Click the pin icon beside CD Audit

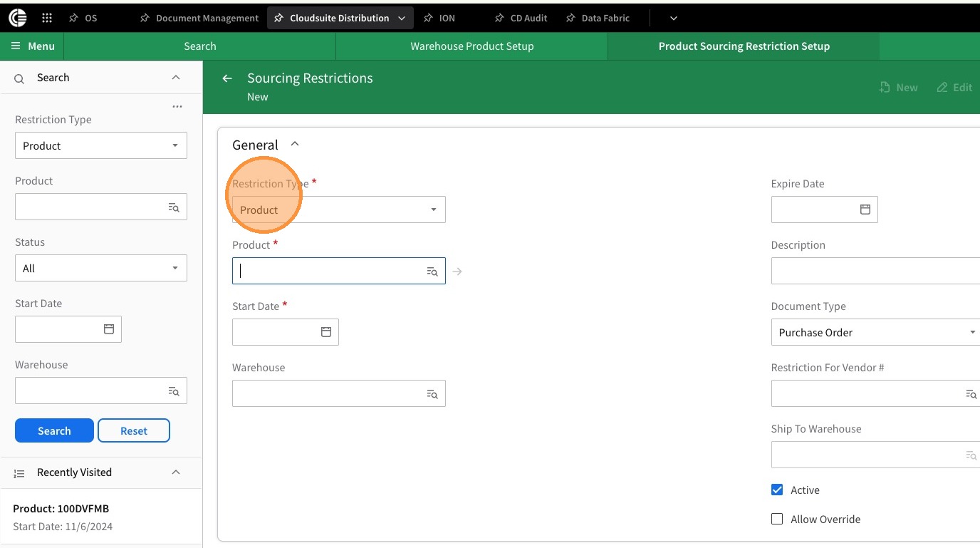(x=499, y=18)
